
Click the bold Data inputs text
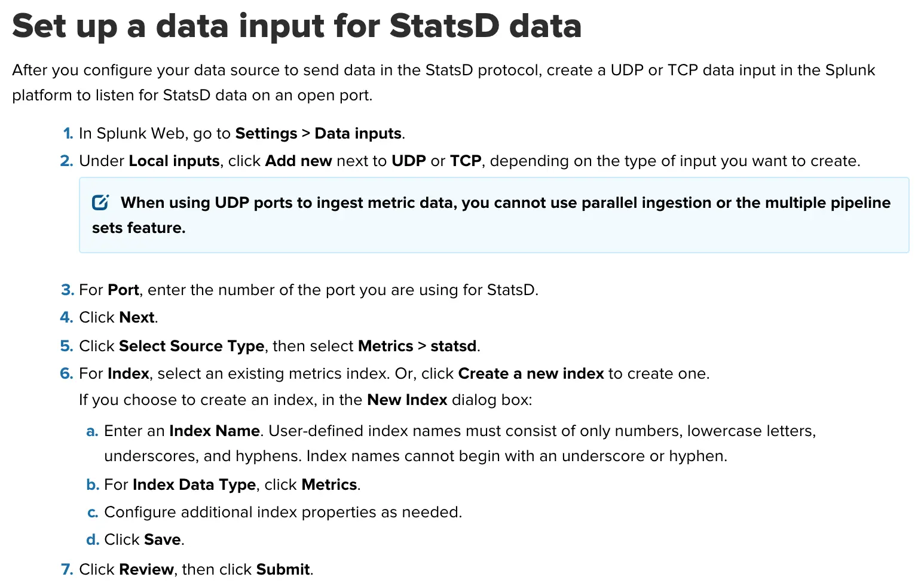pos(358,133)
